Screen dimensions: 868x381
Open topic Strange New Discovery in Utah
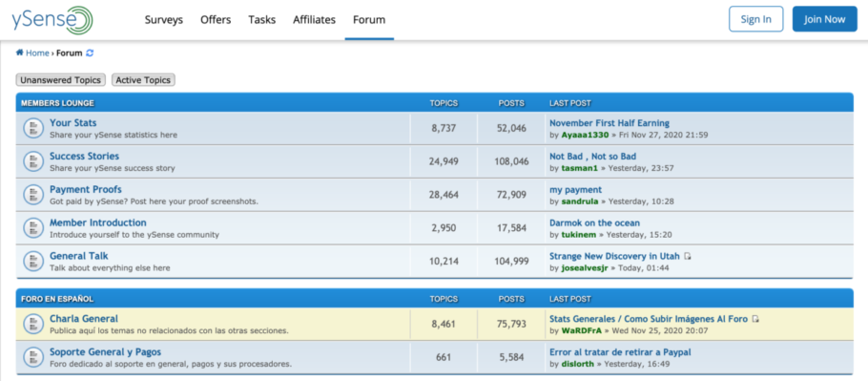pyautogui.click(x=614, y=256)
